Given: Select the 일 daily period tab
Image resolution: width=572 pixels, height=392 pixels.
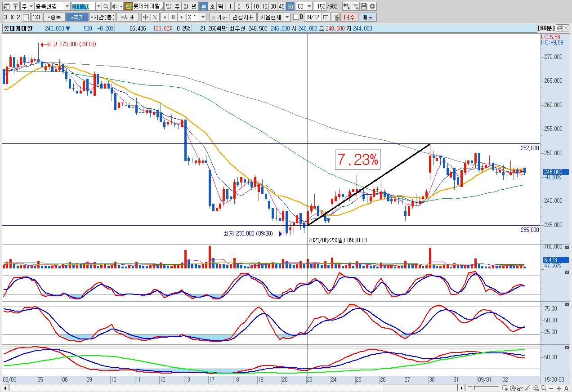Looking at the screenshot, I should coord(168,6).
